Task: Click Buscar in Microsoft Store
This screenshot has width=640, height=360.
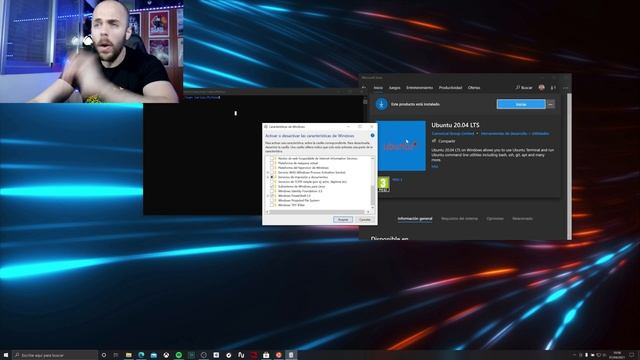Action: (x=524, y=88)
